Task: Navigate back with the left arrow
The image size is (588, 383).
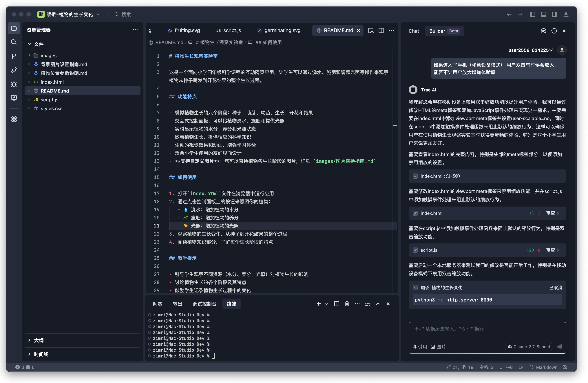Action: point(509,14)
